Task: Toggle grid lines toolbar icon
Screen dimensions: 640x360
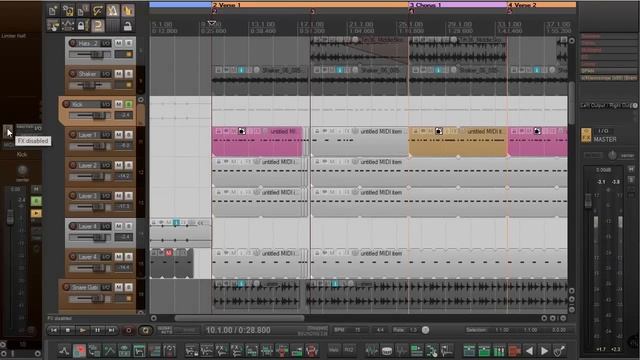Action: click(x=113, y=26)
